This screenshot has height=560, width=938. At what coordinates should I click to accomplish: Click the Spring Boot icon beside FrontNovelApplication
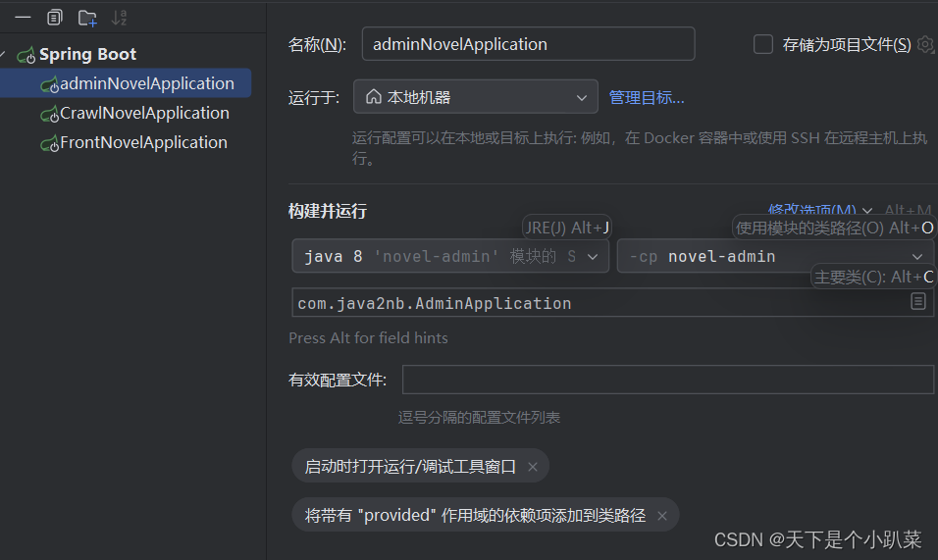click(x=49, y=144)
